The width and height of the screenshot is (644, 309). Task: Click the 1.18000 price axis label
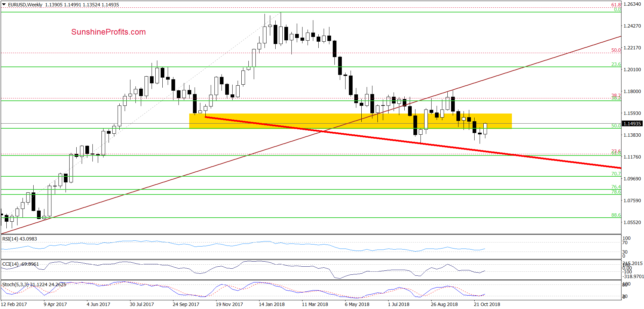(x=632, y=91)
